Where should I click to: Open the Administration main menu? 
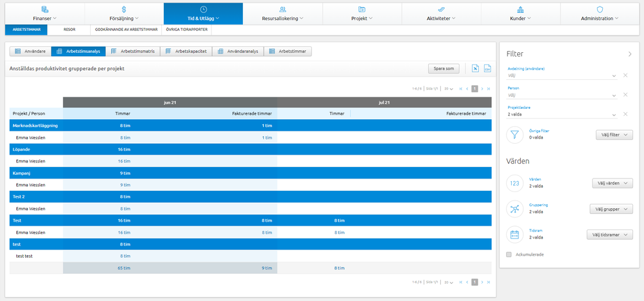tap(600, 14)
